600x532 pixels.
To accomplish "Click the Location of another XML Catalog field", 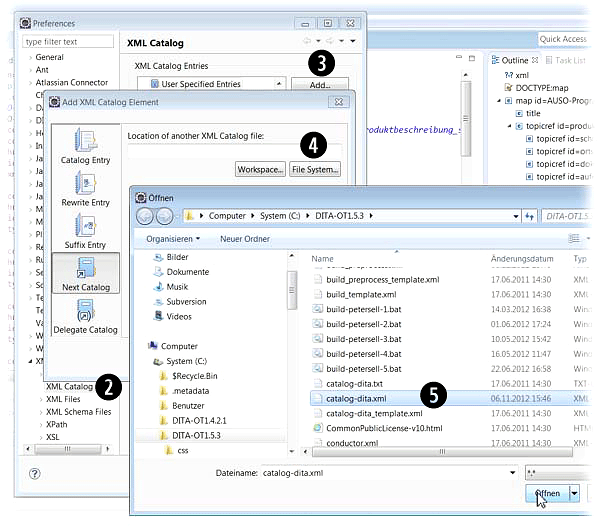I will point(235,151).
